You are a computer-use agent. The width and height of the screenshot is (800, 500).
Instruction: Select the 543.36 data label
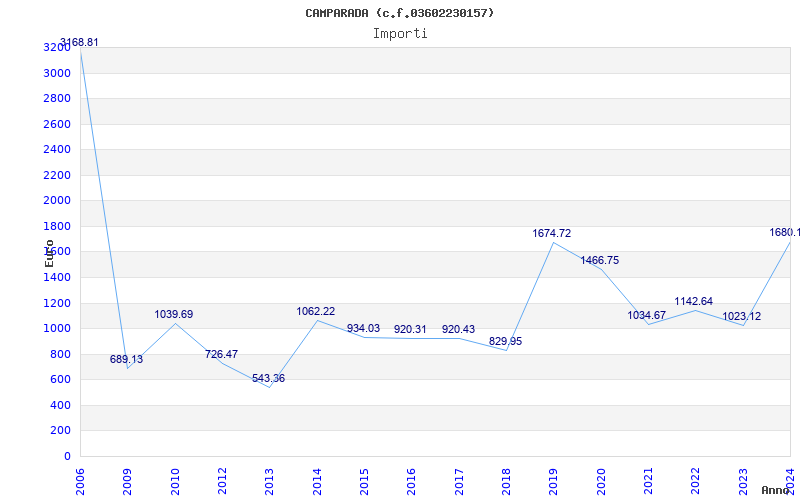(x=268, y=378)
